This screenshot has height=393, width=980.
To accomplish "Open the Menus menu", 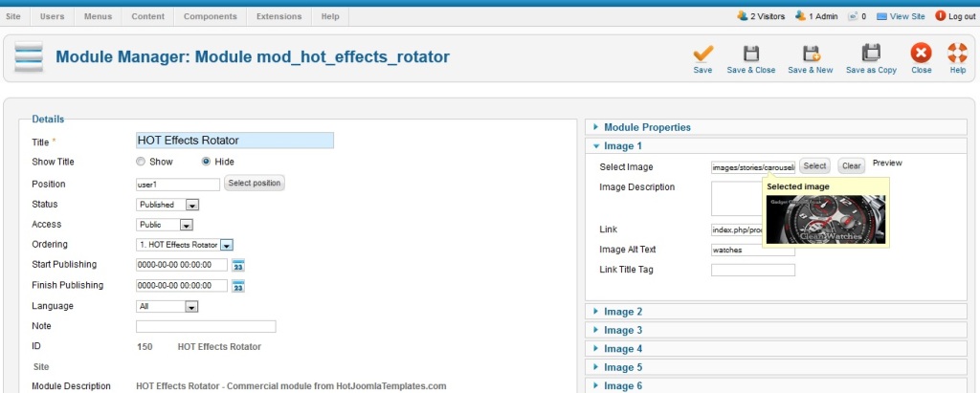I will click(98, 17).
